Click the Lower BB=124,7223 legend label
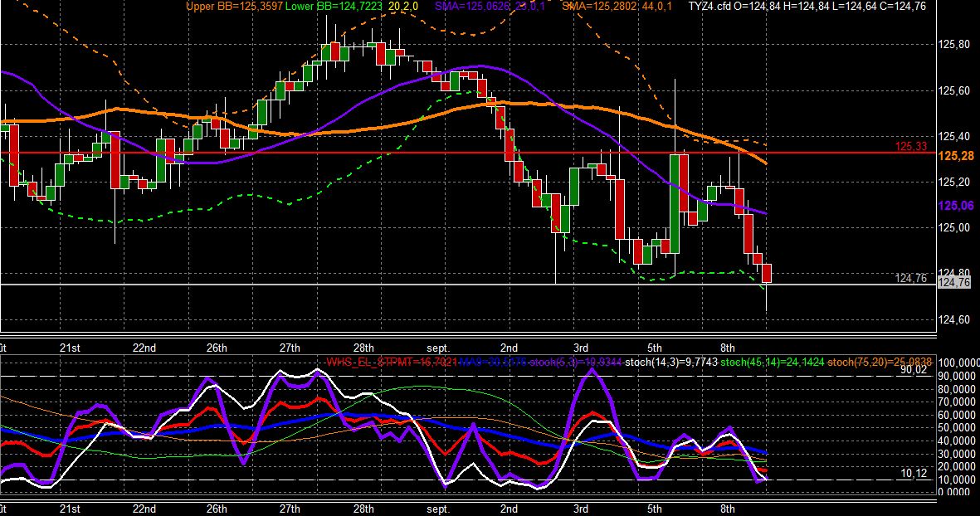This screenshot has height=516, width=980. 334,7
